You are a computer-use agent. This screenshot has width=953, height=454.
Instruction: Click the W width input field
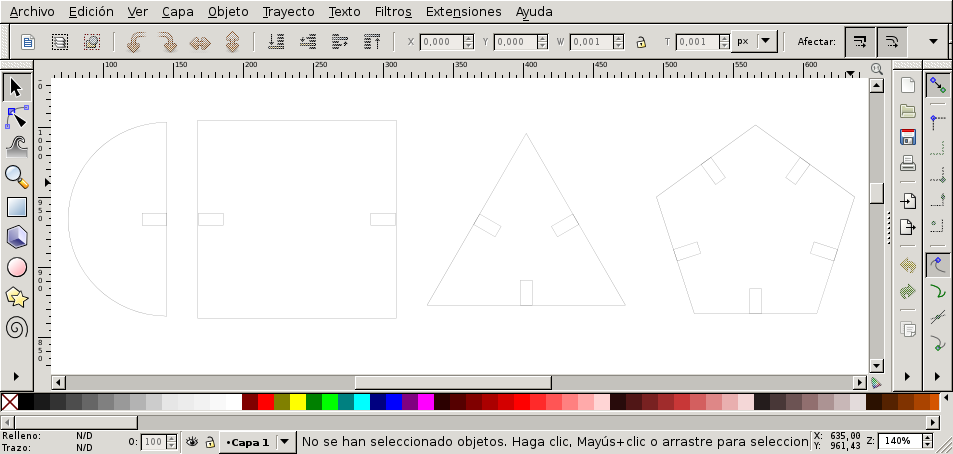click(x=592, y=41)
